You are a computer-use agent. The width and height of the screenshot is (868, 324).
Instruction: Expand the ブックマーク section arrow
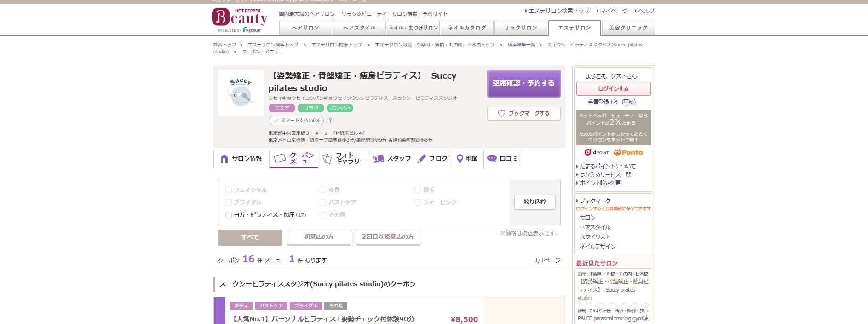(577, 201)
